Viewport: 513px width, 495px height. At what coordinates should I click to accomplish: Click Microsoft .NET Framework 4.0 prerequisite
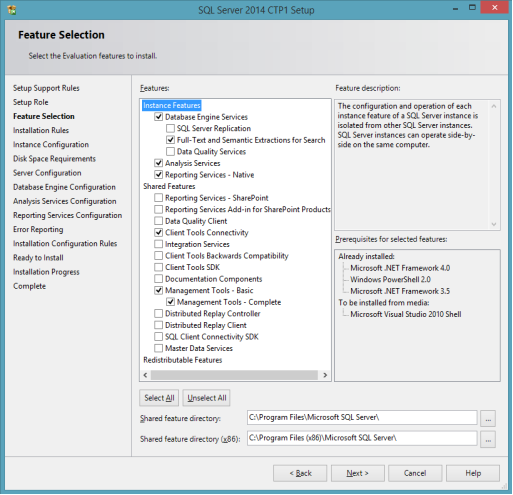[400, 268]
